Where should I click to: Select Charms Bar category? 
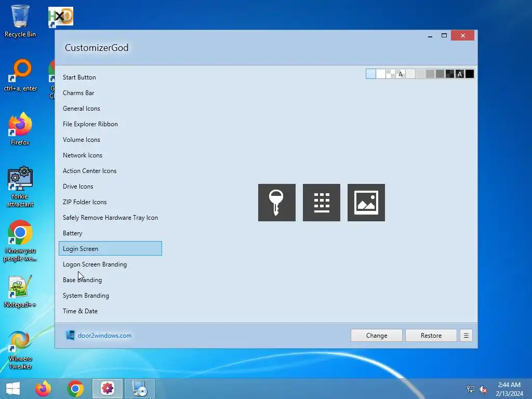[x=110, y=93]
